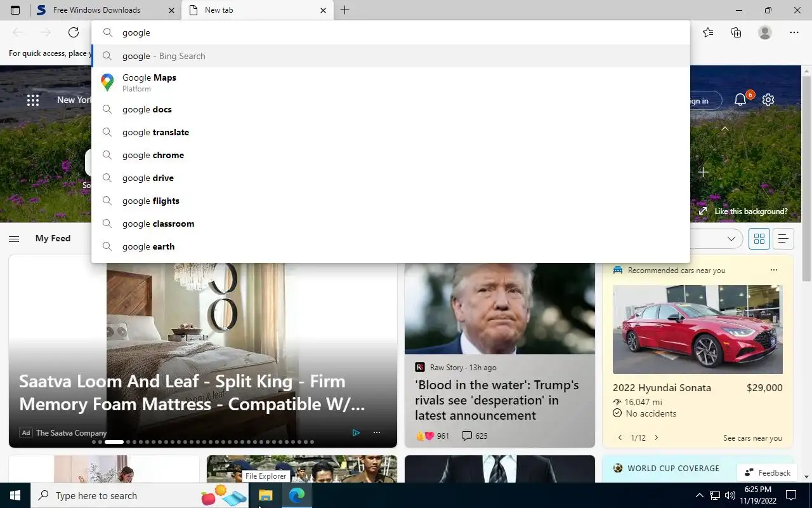Open the red Hyundai Sonata photo
Screen dimensions: 812x508
698,330
